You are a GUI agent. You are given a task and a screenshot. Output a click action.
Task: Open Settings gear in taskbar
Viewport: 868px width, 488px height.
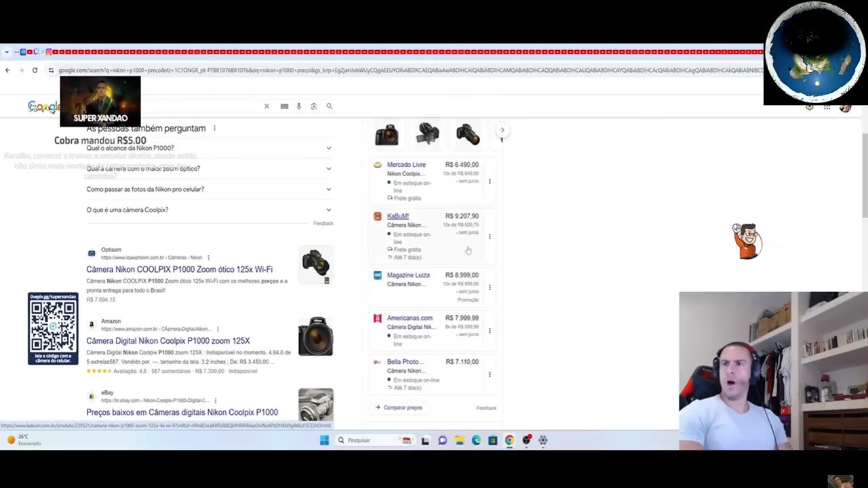pyautogui.click(x=542, y=441)
